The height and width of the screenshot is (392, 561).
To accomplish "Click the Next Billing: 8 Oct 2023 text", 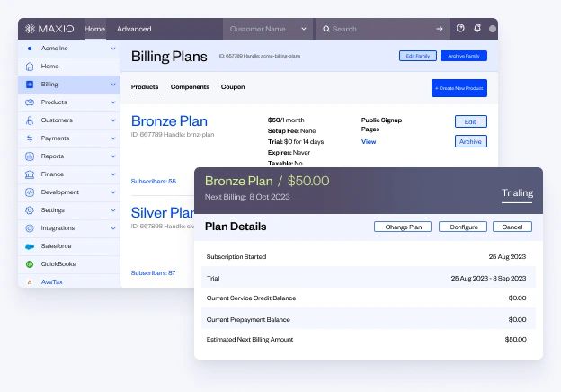I will coord(247,197).
